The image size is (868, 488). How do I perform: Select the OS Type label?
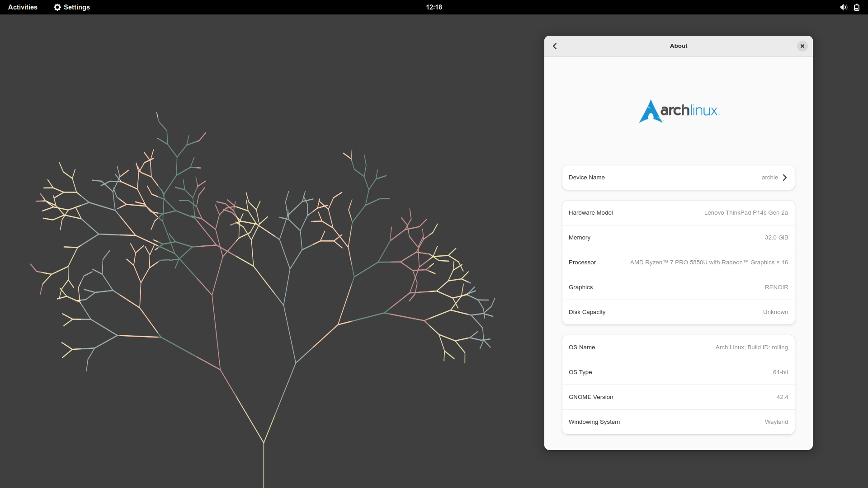580,372
